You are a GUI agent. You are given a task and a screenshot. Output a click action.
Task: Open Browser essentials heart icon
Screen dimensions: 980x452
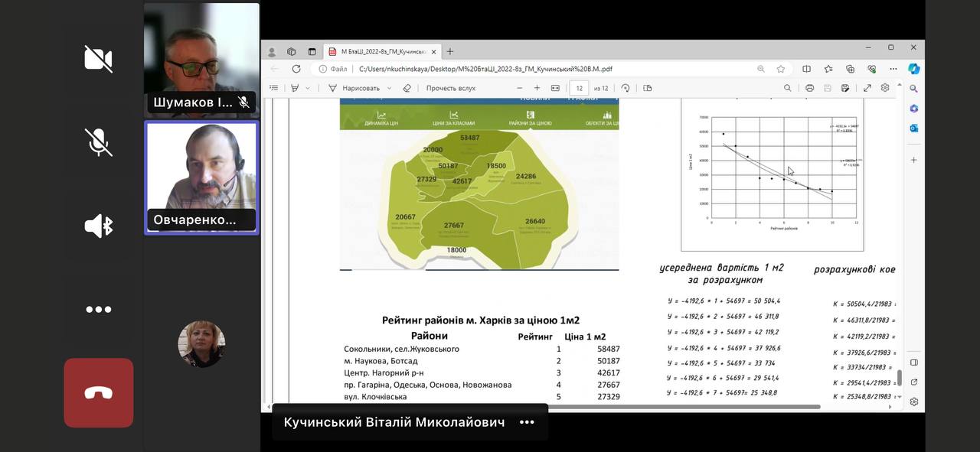[871, 69]
